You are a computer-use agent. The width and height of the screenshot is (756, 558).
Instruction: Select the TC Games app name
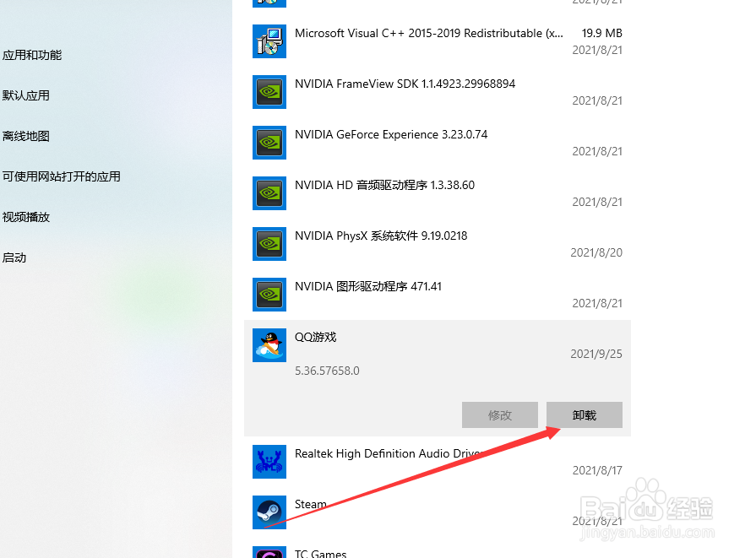click(321, 554)
